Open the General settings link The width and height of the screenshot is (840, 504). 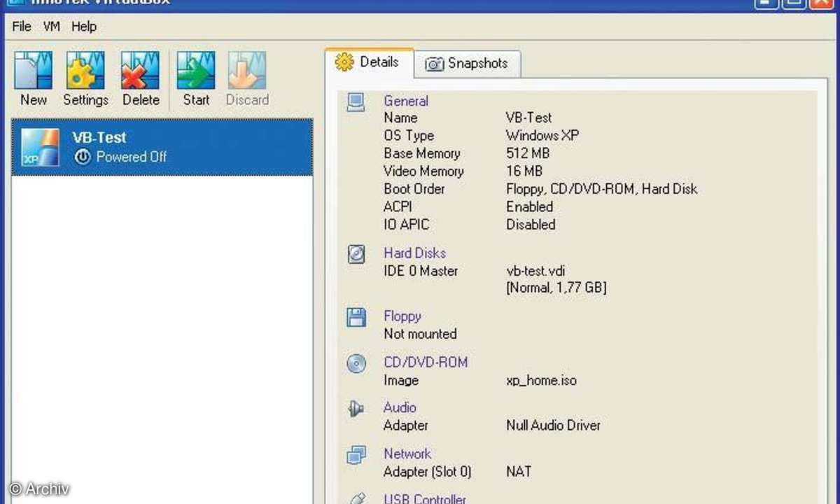point(406,101)
